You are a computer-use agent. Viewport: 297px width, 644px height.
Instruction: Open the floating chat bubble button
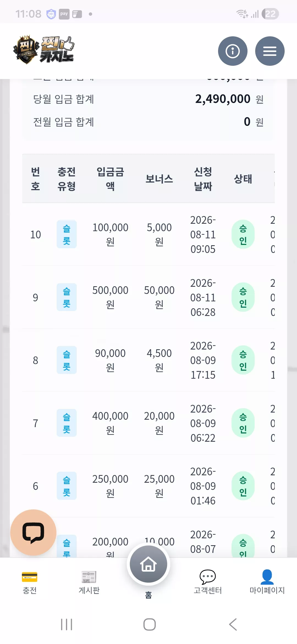click(x=33, y=532)
